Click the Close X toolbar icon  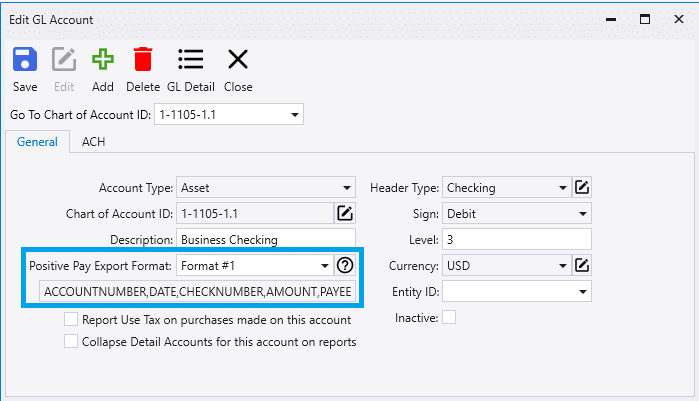tap(238, 59)
